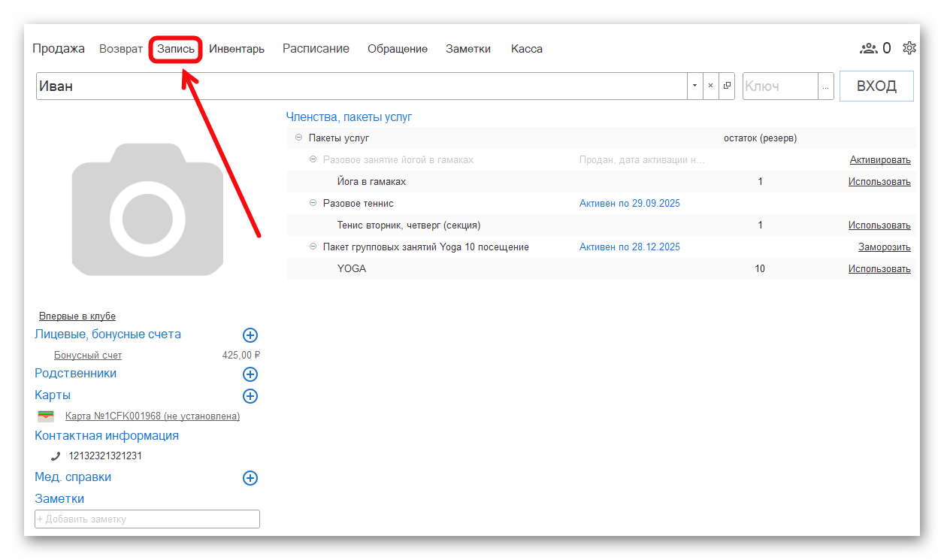Add a new personal bonus account

pos(250,335)
